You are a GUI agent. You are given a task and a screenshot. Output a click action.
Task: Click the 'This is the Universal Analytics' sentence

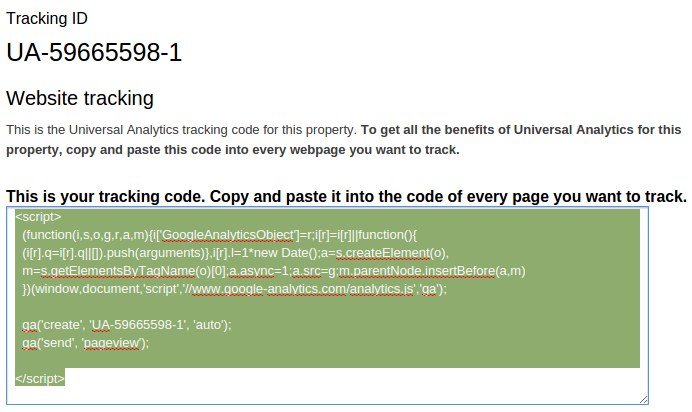(x=181, y=130)
